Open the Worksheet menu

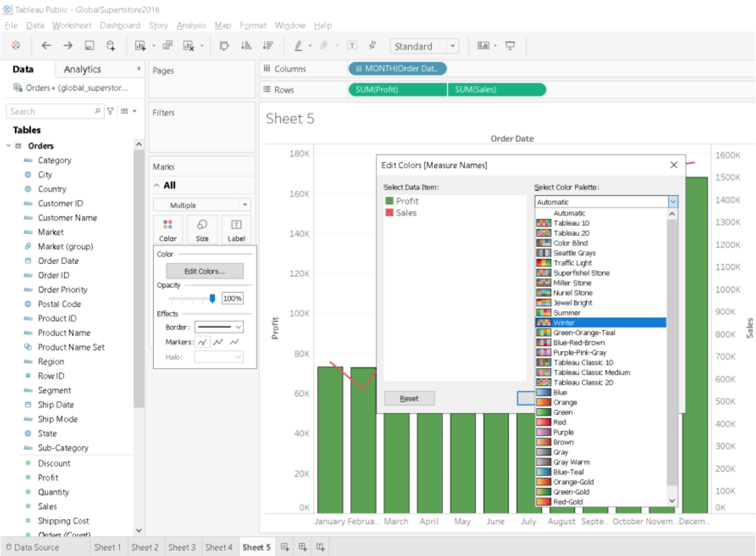pyautogui.click(x=72, y=25)
